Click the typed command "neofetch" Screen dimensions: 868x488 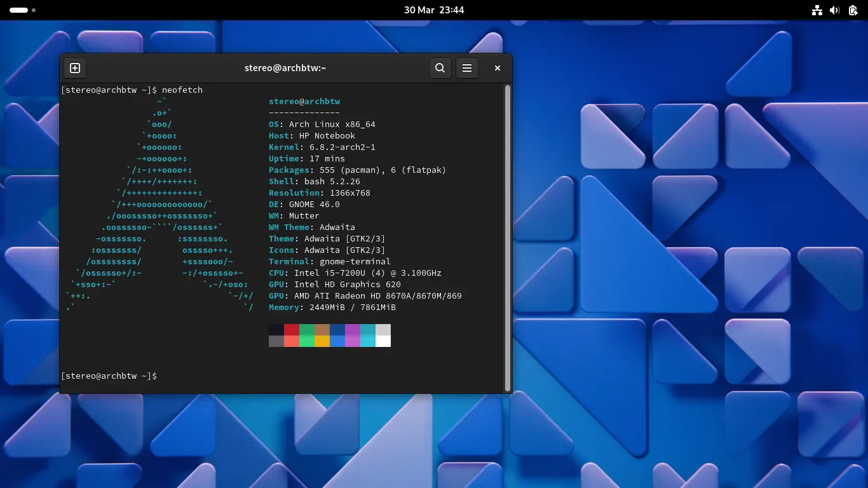point(182,90)
